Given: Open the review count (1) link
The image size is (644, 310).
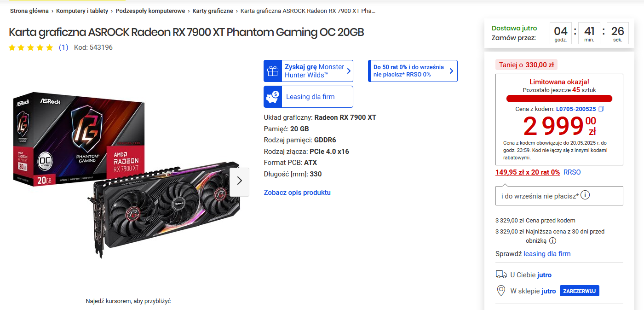Looking at the screenshot, I should (x=63, y=47).
